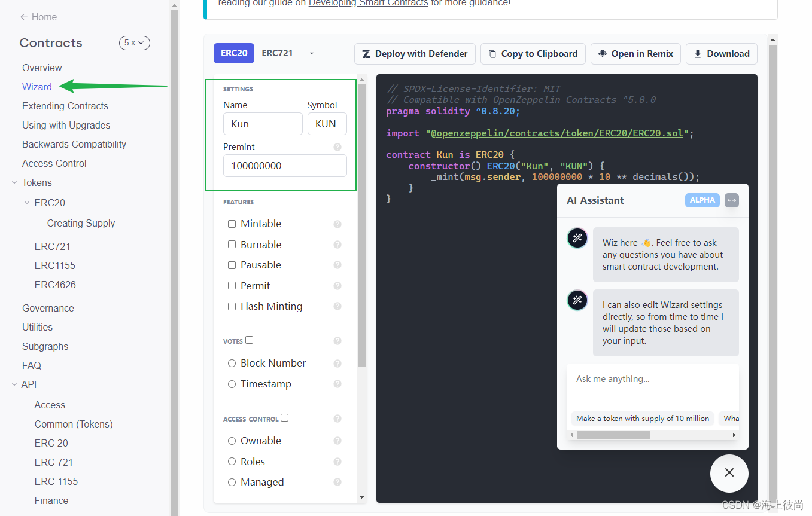Click the help icon for Votes section
812x516 pixels.
pyautogui.click(x=337, y=341)
